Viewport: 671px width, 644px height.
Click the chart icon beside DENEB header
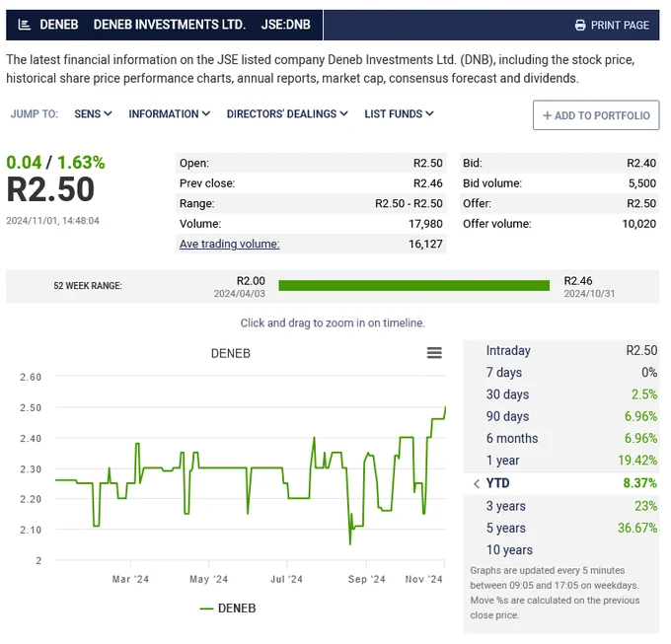tap(25, 25)
